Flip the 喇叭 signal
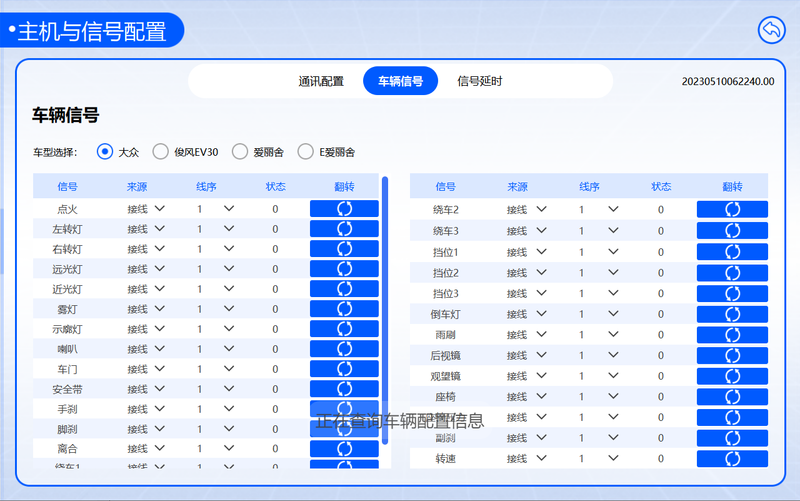Image resolution: width=800 pixels, height=501 pixels. point(344,348)
